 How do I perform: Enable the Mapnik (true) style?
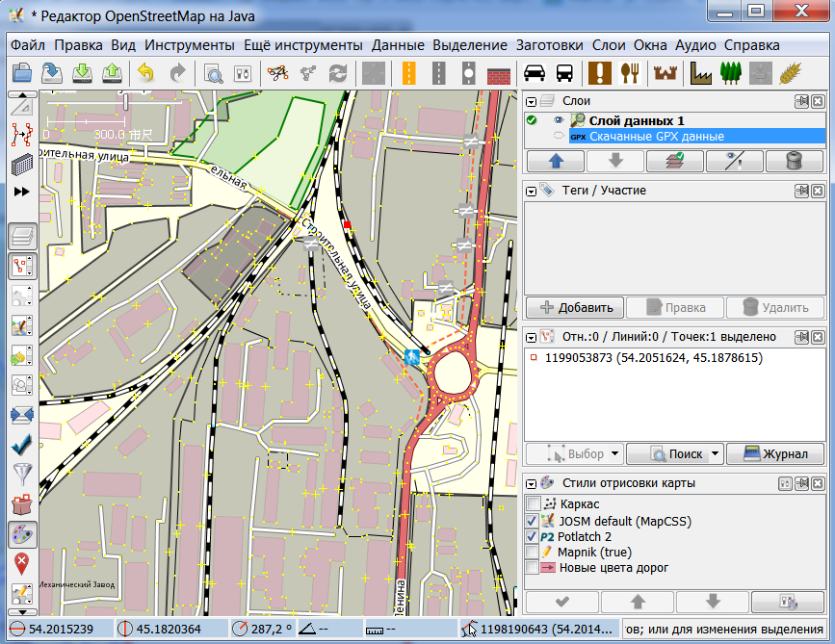point(533,552)
